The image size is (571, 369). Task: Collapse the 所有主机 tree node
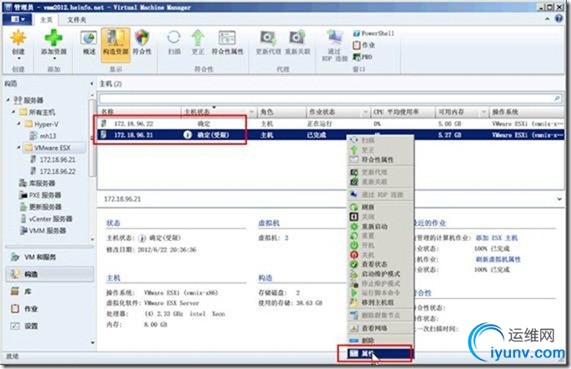pos(14,111)
